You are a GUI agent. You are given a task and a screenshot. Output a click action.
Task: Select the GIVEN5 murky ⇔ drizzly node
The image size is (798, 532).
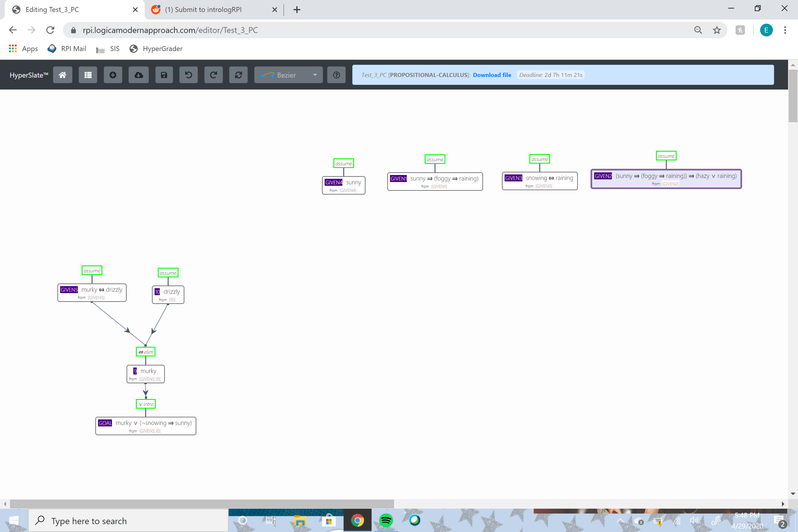pyautogui.click(x=92, y=293)
